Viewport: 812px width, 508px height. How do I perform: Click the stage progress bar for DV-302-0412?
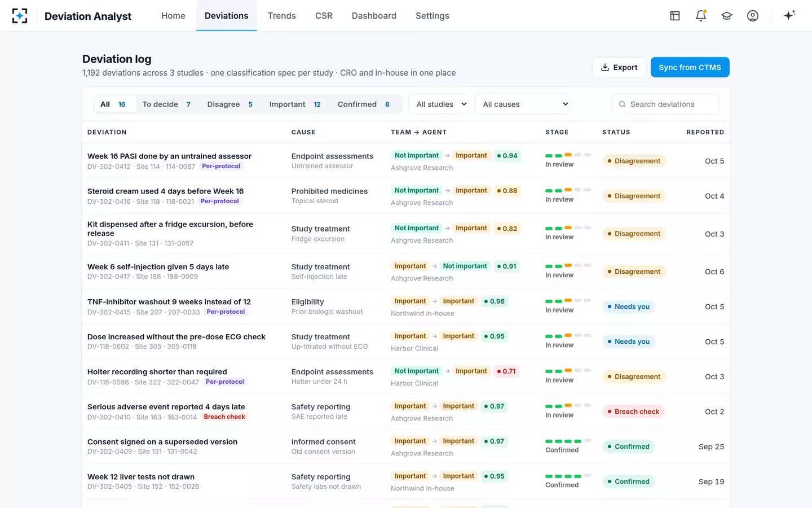coord(568,155)
